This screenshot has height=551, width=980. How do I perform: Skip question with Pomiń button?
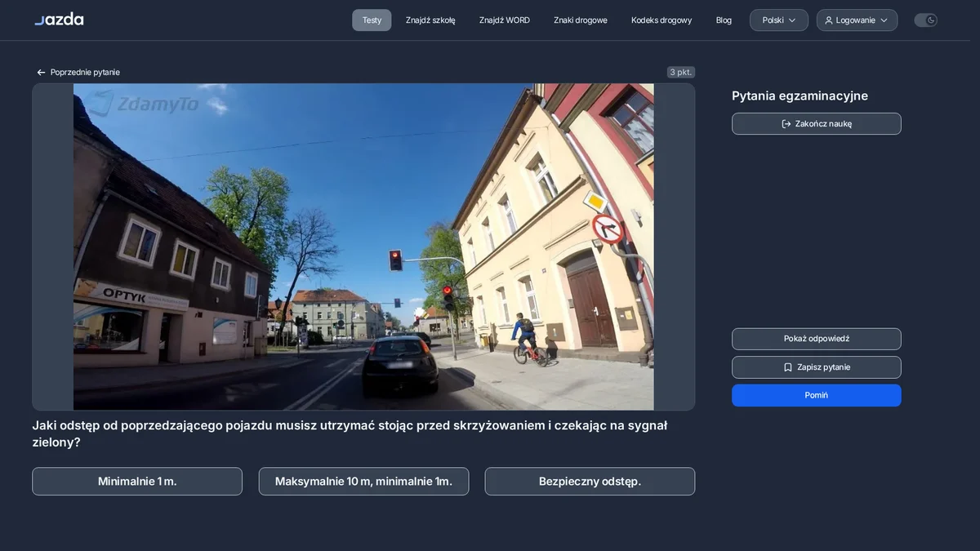(x=817, y=395)
